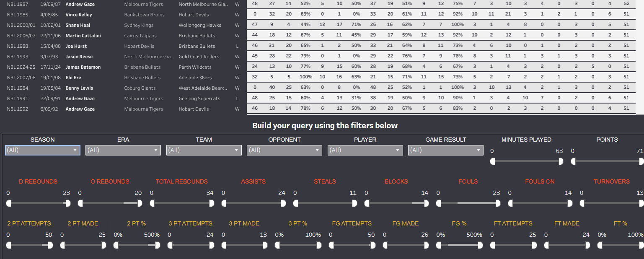644x259 pixels.
Task: Open the SEASON filter dropdown
Action: (43, 150)
